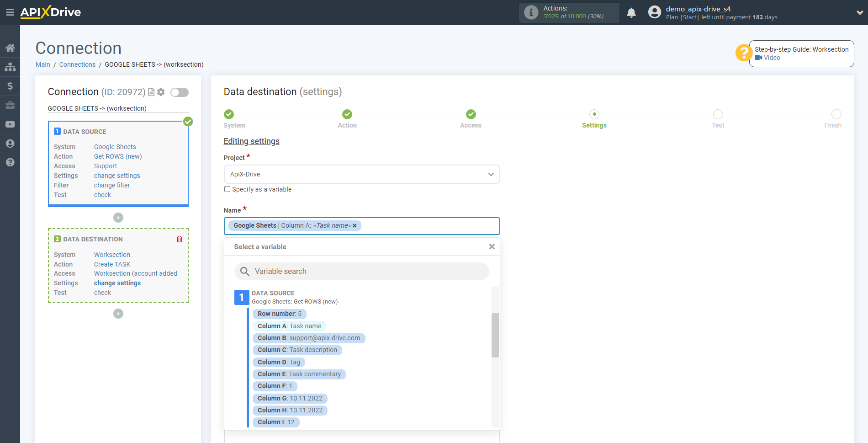868x443 pixels.
Task: Select variable Column F: 1
Action: (x=275, y=386)
